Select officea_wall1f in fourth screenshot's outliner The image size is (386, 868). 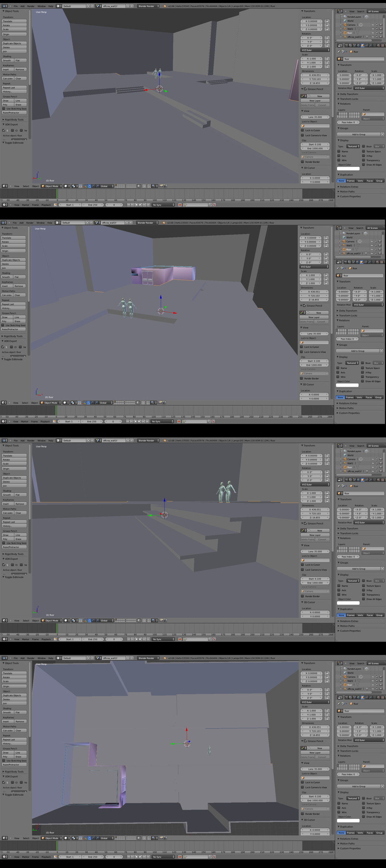(x=354, y=689)
